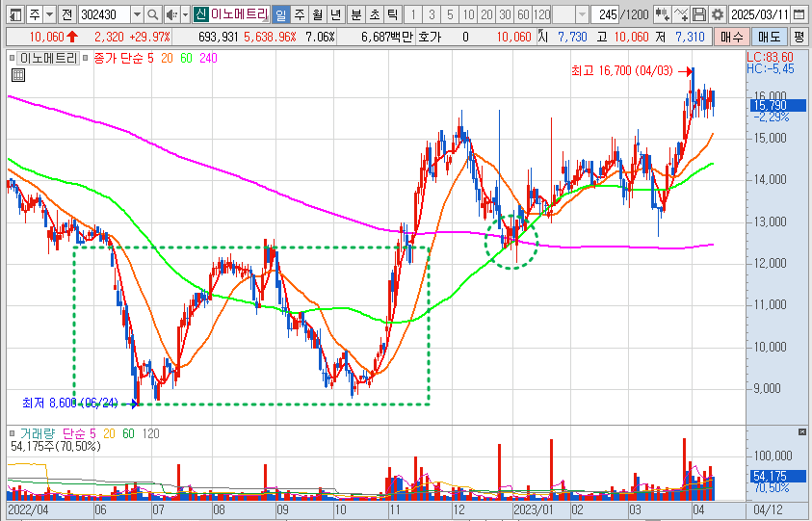Click the red 5 moving average legend
The width and height of the screenshot is (812, 521).
(150, 58)
